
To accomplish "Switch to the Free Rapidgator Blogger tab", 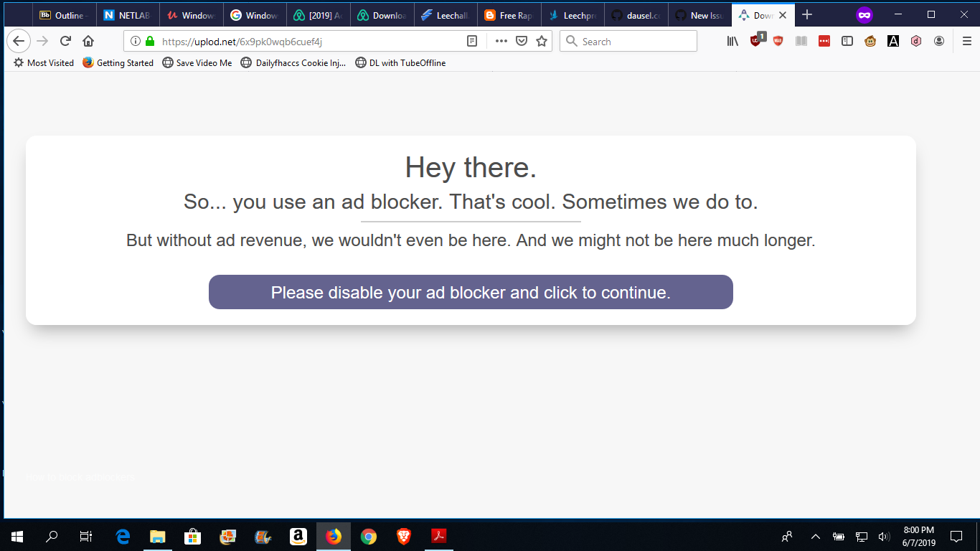I will (x=509, y=15).
